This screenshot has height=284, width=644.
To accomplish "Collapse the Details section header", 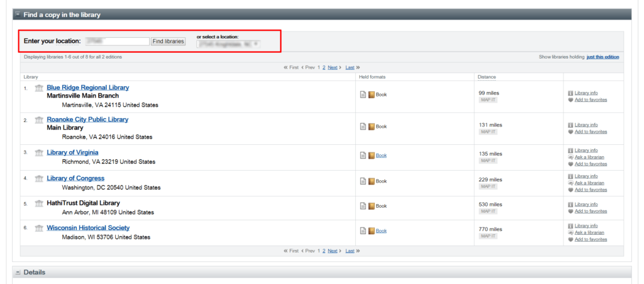I will (18, 273).
